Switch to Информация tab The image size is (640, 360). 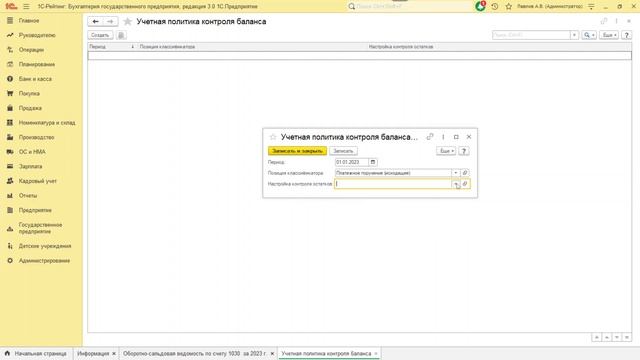[x=93, y=353]
